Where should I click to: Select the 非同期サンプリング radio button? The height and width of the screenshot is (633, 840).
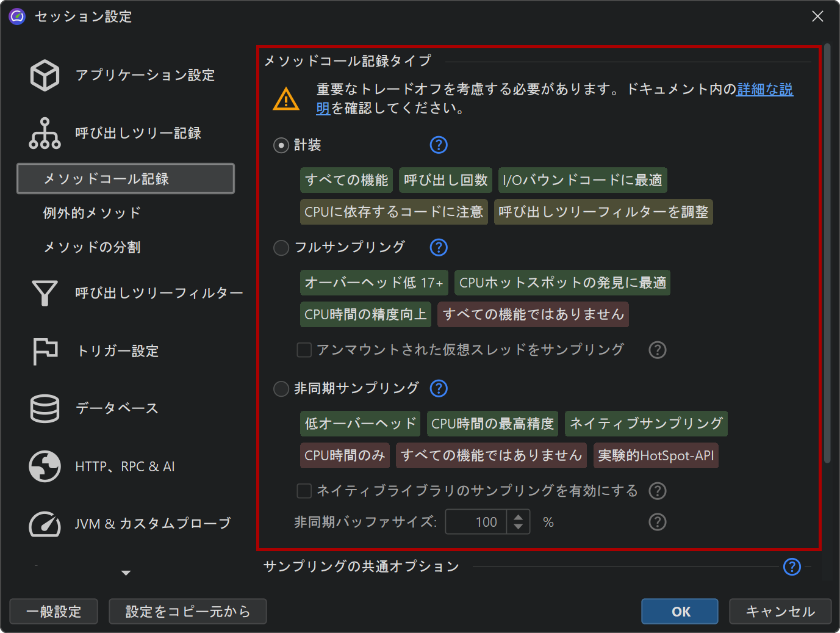(281, 389)
